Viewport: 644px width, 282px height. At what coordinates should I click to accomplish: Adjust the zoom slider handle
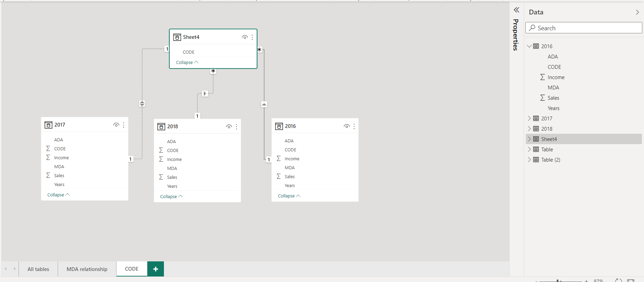(x=557, y=281)
